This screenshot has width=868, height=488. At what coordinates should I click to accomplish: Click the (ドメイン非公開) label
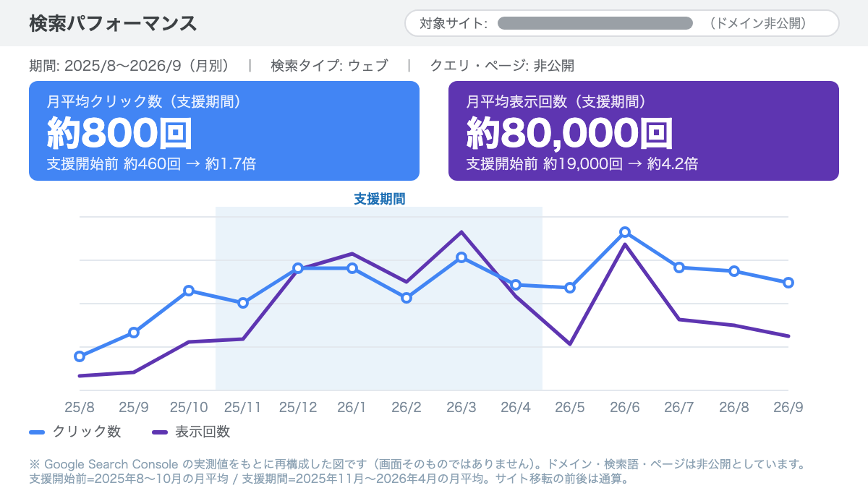click(x=757, y=23)
